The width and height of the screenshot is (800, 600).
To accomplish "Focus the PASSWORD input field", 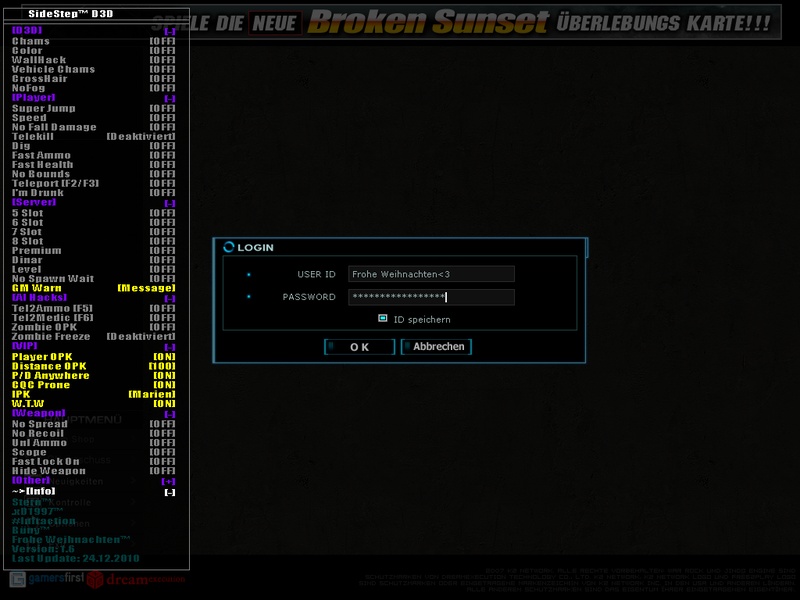I will tap(431, 297).
